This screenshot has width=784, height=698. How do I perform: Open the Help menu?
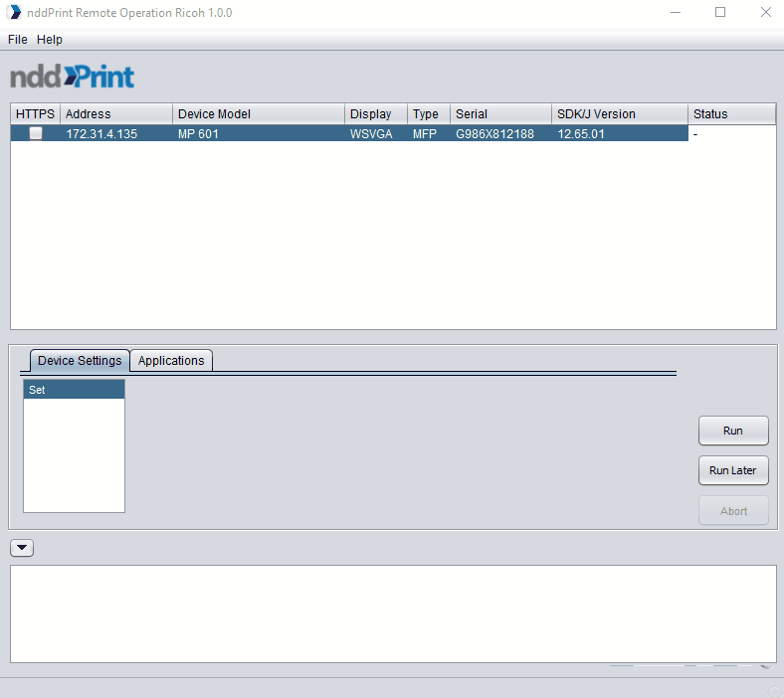(50, 40)
